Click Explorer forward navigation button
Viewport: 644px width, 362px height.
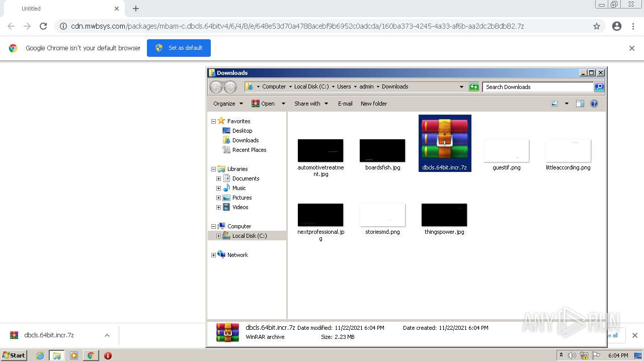point(230,86)
